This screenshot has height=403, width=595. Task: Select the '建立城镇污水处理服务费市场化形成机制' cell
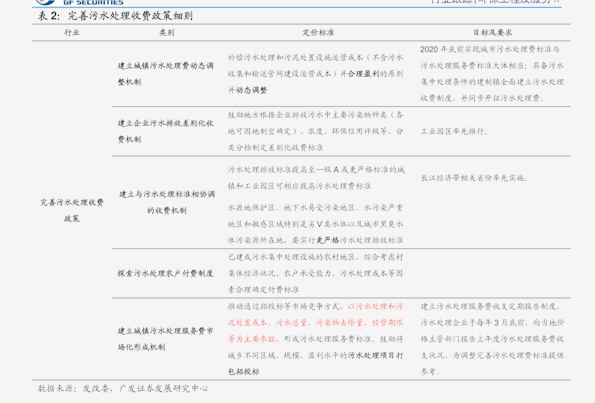(165, 339)
